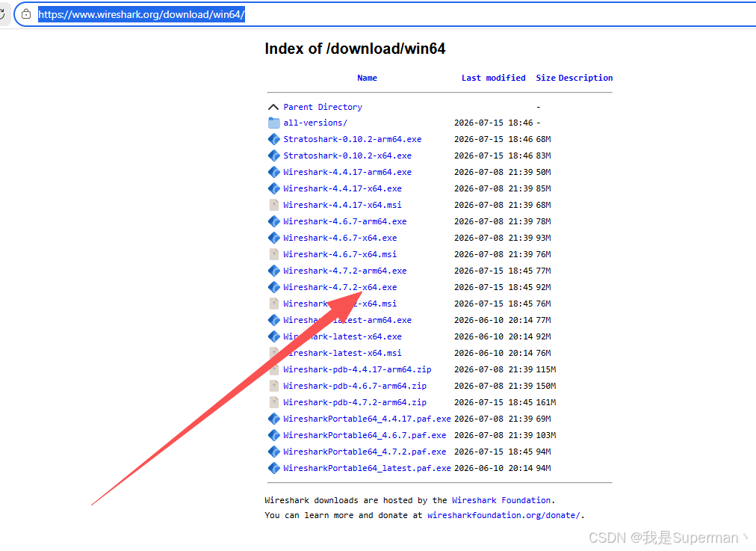Click the folder icon next to all-versions/
Image resolution: width=756 pixels, height=551 pixels.
(274, 123)
